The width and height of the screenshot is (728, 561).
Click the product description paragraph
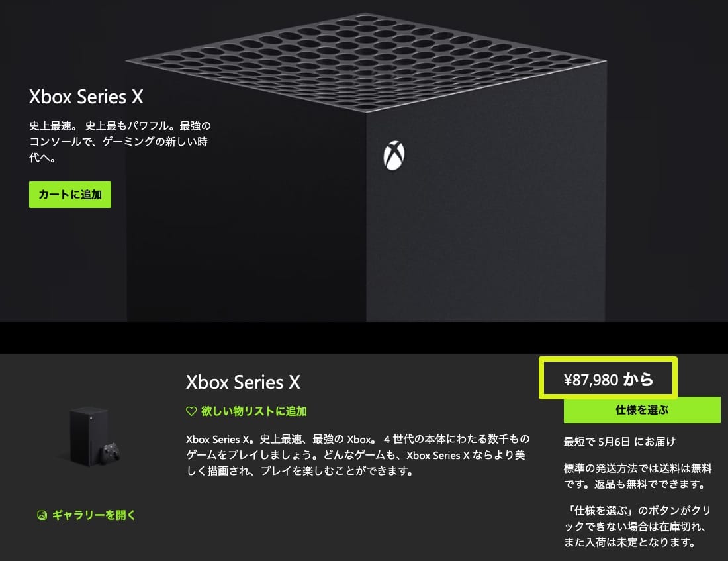(x=357, y=455)
